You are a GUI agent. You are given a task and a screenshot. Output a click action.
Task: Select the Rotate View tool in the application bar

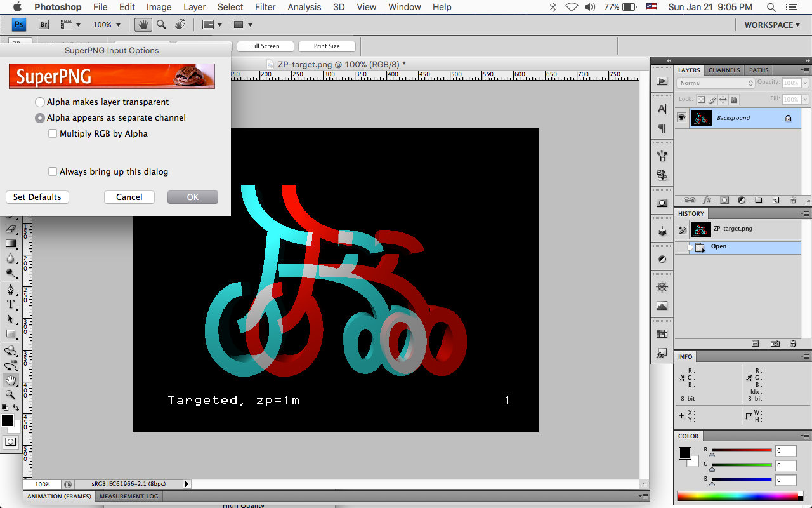tap(180, 25)
